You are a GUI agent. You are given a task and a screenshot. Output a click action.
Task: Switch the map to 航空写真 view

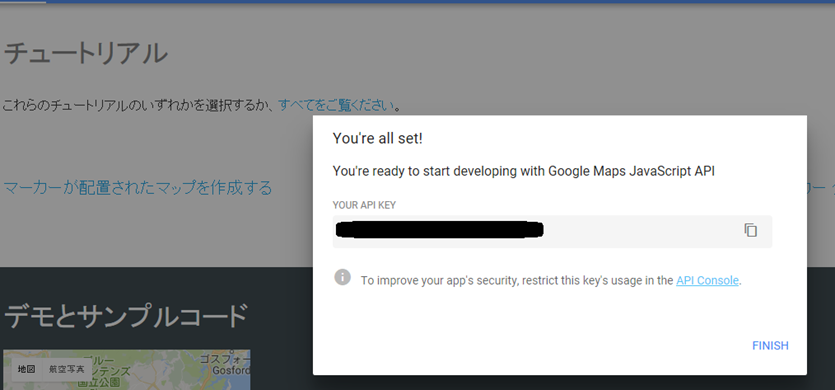pyautogui.click(x=67, y=369)
